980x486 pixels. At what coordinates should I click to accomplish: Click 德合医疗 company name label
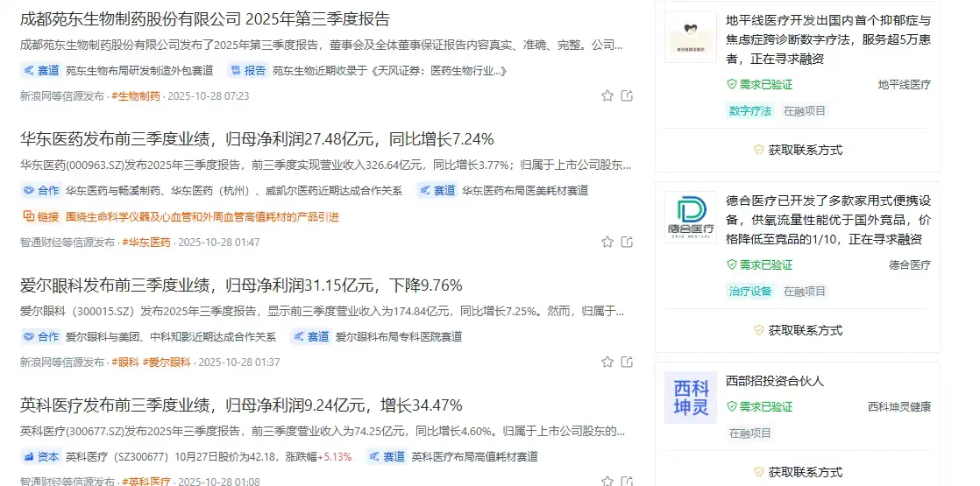coord(910,264)
